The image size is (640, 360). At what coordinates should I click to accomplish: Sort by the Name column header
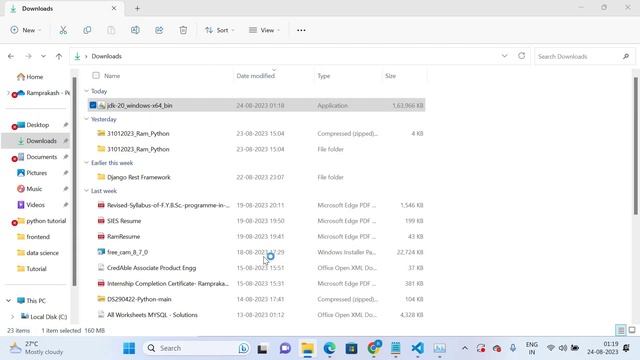[x=112, y=76]
